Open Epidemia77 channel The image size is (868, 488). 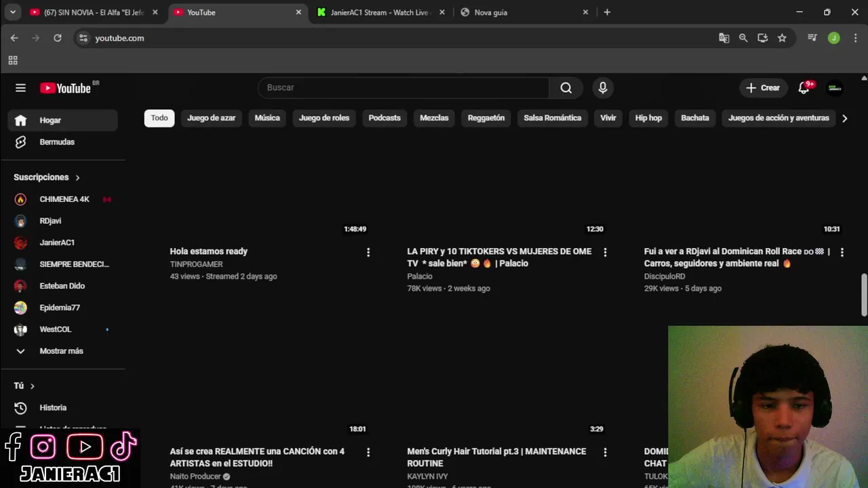tap(62, 308)
